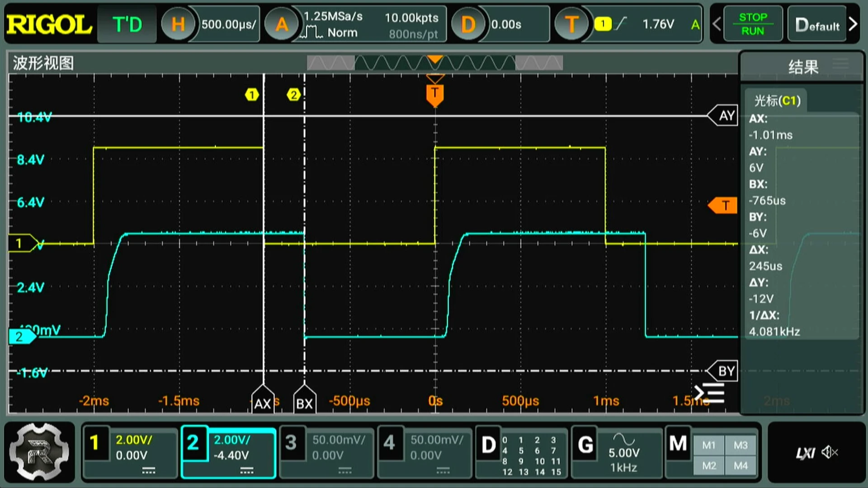Image resolution: width=868 pixels, height=488 pixels.
Task: Toggle channel 1 on or off
Action: click(94, 443)
